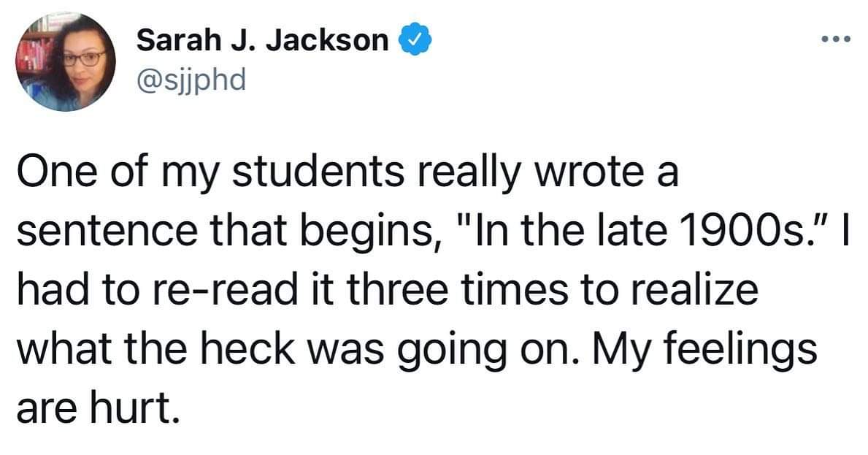
Task: Click the blue verified checkmark badge
Action: click(x=415, y=41)
